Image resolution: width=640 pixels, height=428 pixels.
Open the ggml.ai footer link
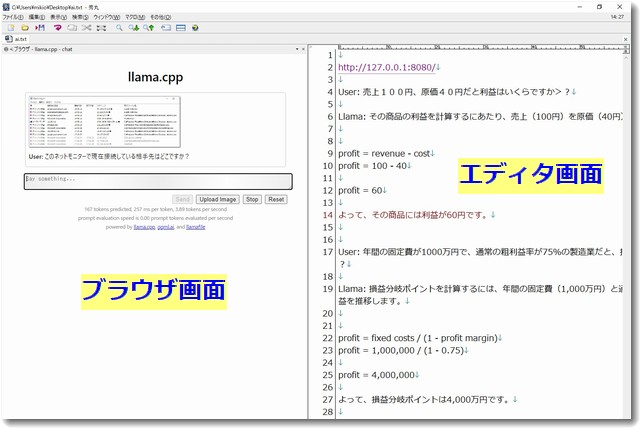pos(166,227)
